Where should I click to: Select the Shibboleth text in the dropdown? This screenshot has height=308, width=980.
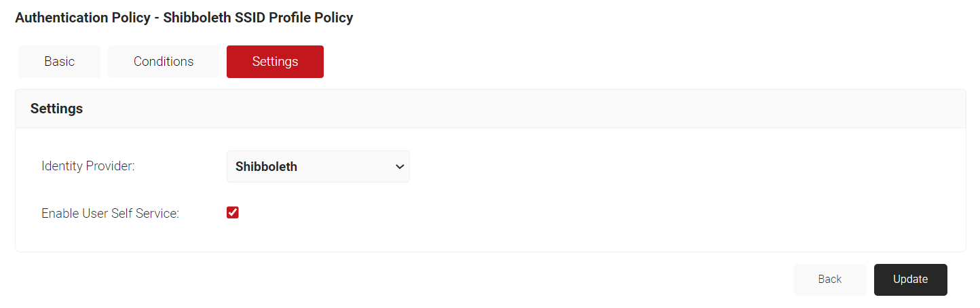tap(266, 167)
